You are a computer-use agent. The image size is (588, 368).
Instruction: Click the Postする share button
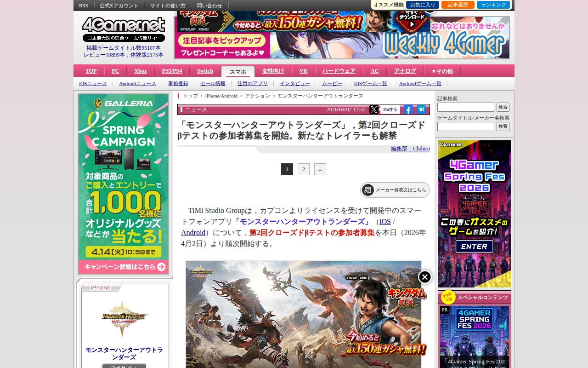(x=390, y=109)
